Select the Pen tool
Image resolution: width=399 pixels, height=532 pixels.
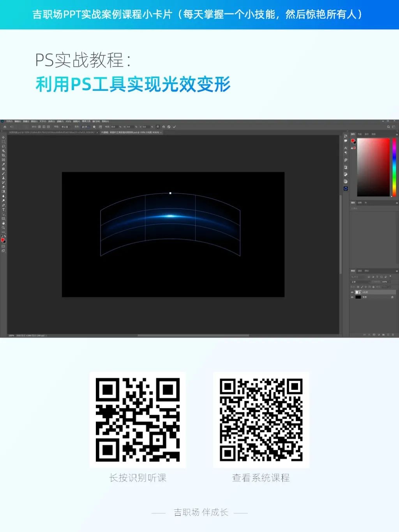coord(4,205)
